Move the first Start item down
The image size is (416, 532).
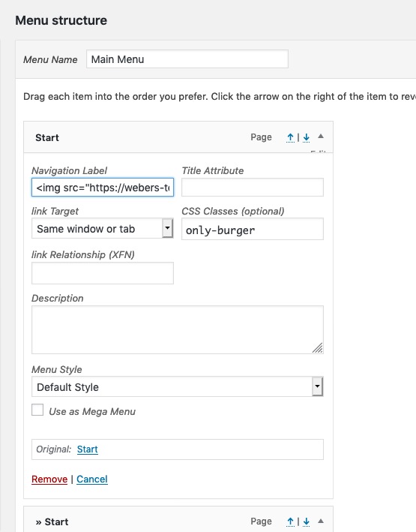pos(306,137)
